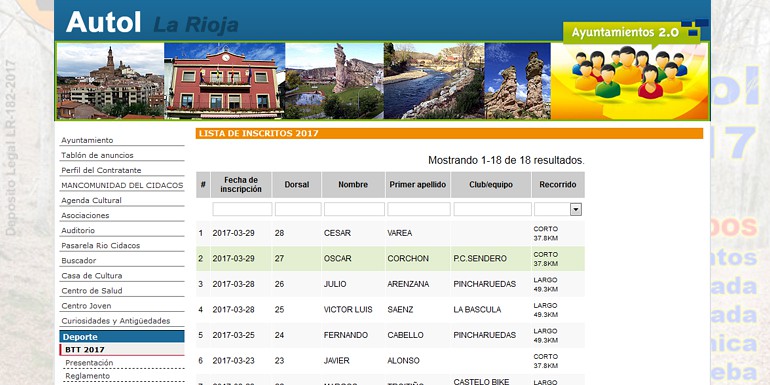The height and width of the screenshot is (385, 770).
Task: Focus the Club/equipo filter input
Action: click(x=492, y=209)
